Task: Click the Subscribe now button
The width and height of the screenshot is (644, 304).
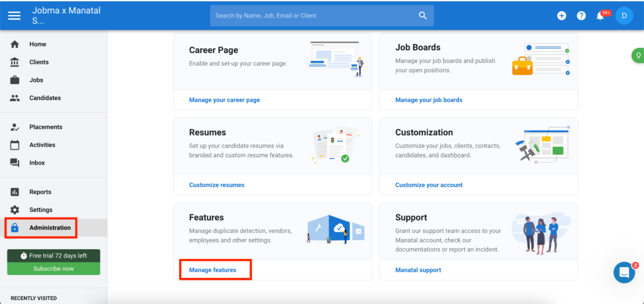Action: click(54, 269)
